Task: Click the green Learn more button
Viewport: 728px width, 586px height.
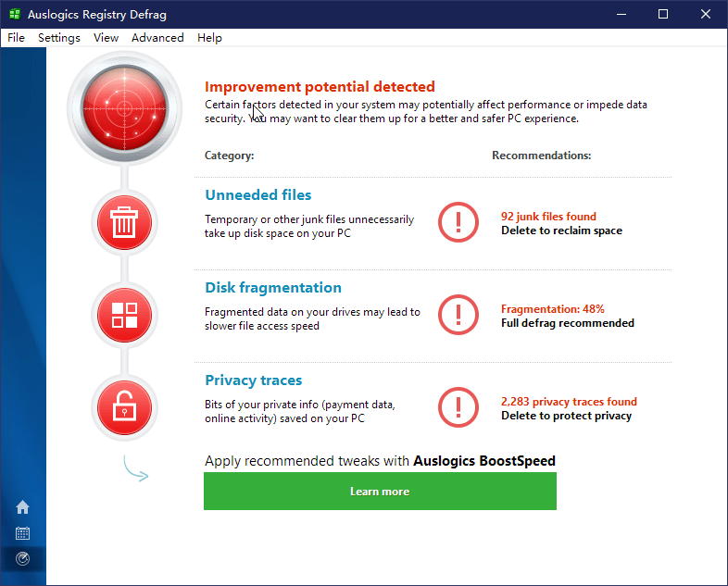Action: tap(380, 491)
